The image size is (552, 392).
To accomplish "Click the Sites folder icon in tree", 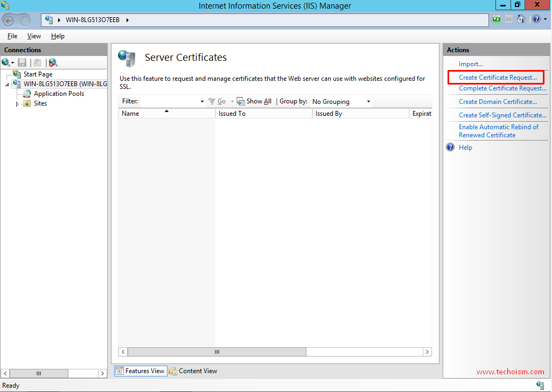I will [27, 103].
